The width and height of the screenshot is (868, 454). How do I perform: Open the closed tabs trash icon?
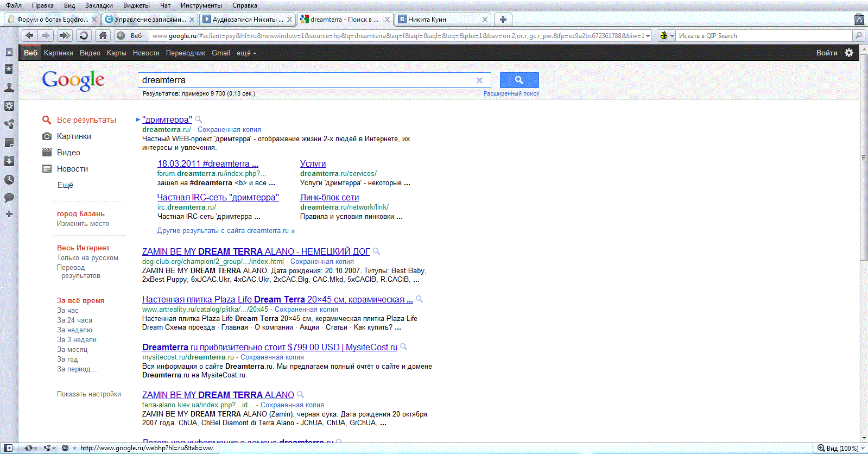(x=859, y=20)
